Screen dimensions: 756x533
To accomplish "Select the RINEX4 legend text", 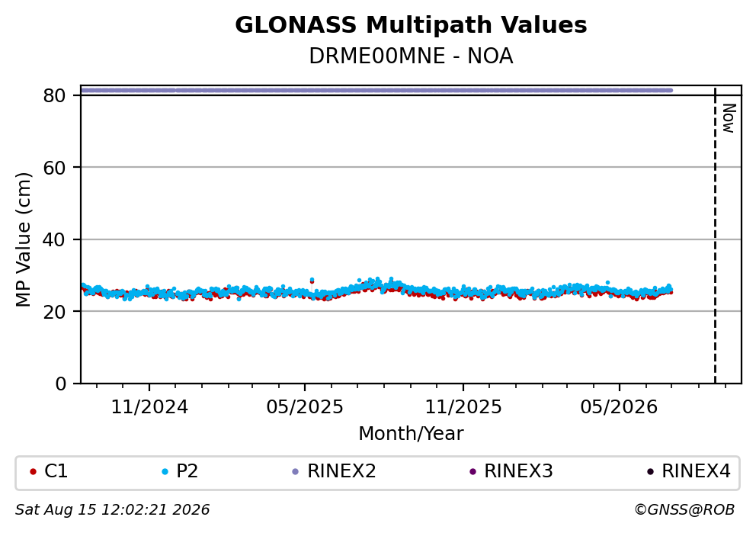I will point(696,471).
